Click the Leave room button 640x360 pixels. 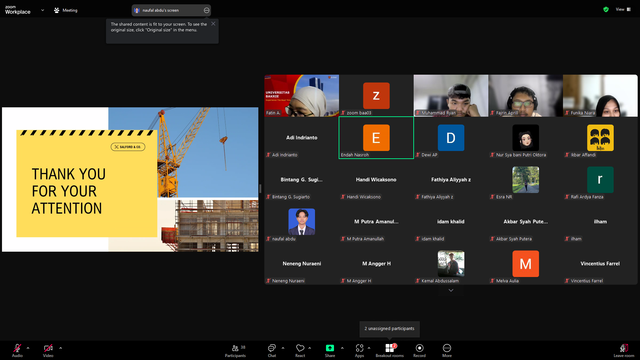624,350
